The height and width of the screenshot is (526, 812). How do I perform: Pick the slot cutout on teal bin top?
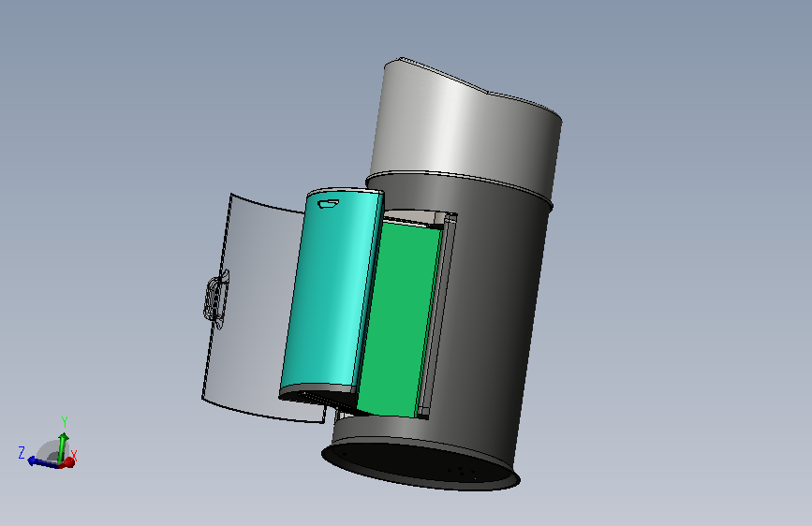click(329, 204)
